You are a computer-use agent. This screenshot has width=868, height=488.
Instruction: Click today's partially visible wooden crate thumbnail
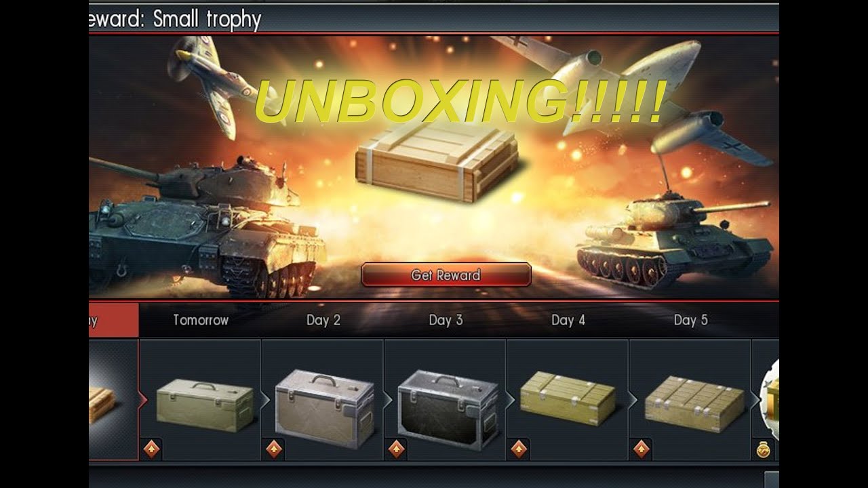[101, 405]
